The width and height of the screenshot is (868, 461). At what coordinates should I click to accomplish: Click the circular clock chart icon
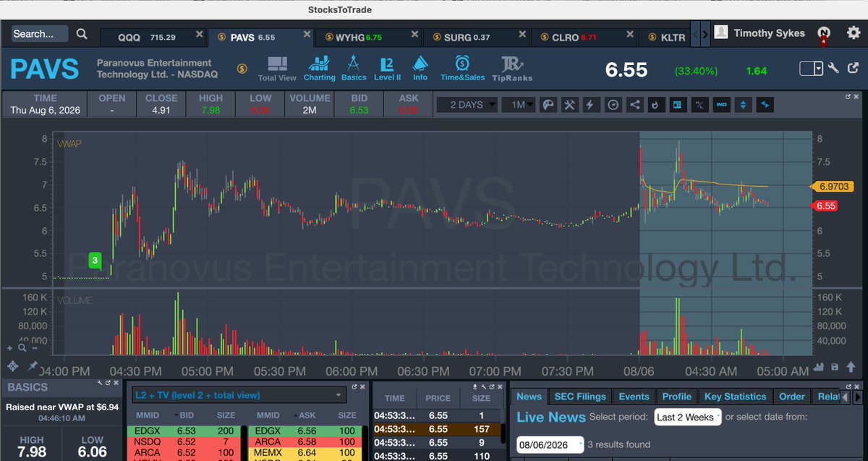point(613,104)
